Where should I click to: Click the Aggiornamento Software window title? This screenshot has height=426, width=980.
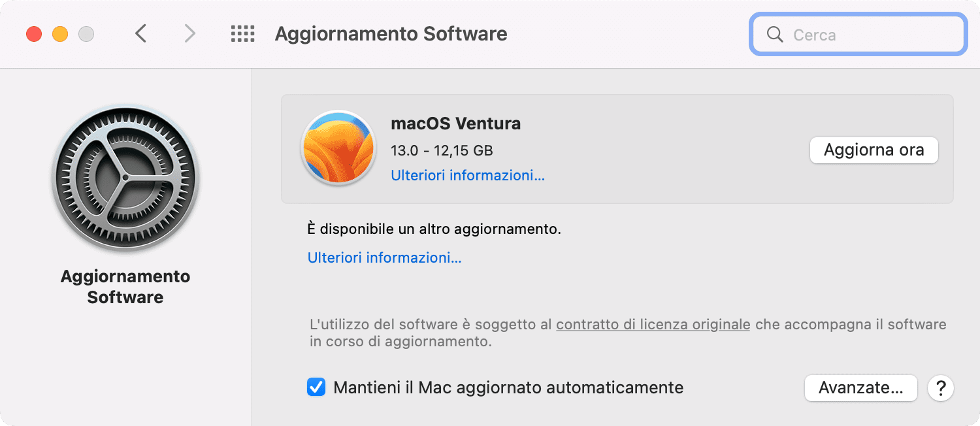pyautogui.click(x=391, y=34)
